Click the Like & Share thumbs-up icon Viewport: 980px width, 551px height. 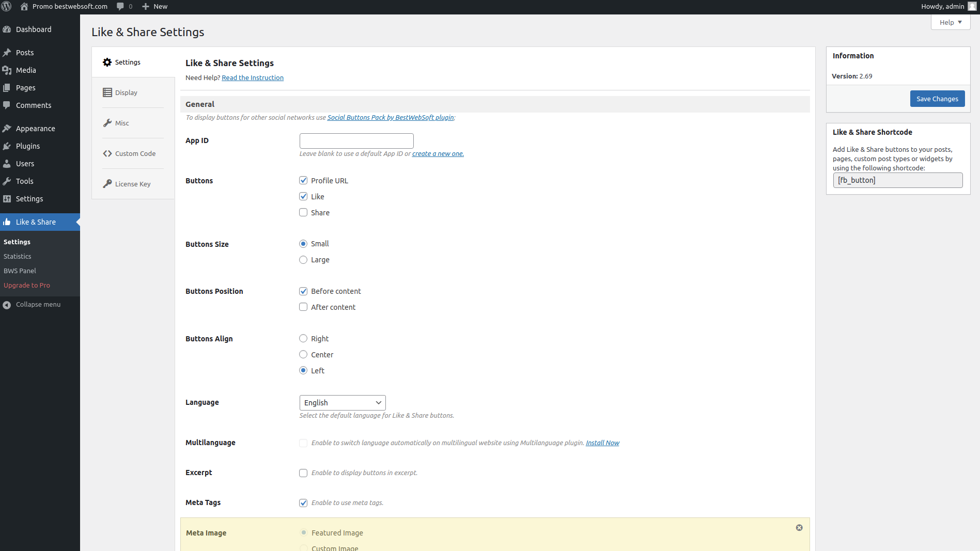[7, 222]
